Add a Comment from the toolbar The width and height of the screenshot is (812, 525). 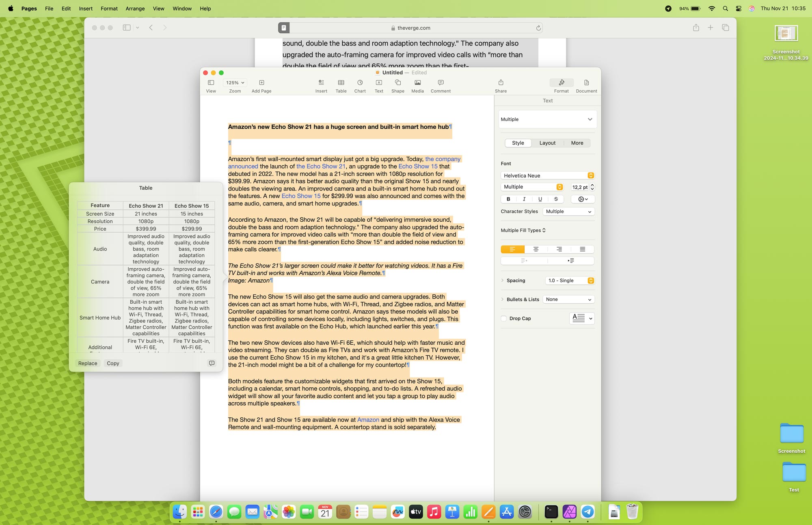[x=441, y=83]
